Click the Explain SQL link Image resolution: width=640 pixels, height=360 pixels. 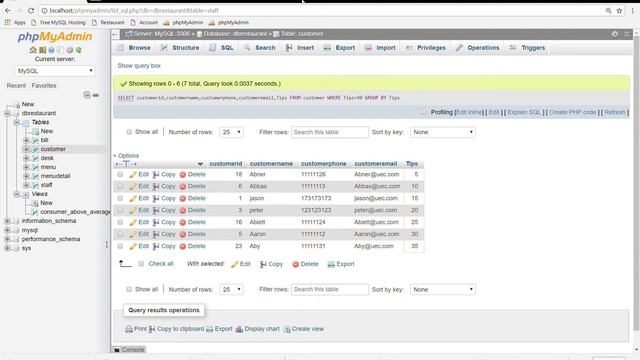[x=524, y=112]
